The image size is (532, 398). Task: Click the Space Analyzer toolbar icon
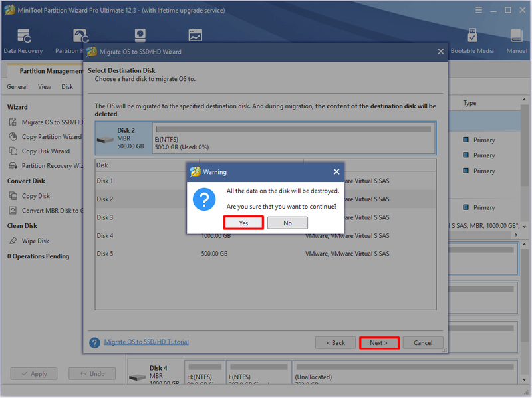195,35
